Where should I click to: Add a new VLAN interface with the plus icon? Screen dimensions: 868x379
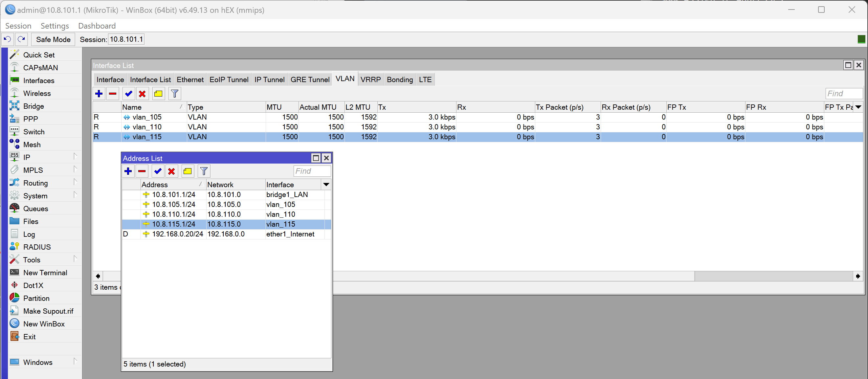point(99,94)
